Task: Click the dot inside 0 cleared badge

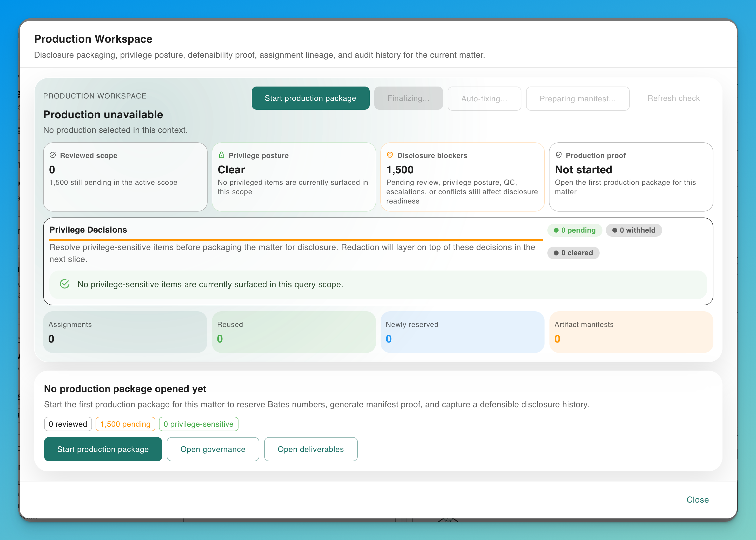Action: point(556,253)
